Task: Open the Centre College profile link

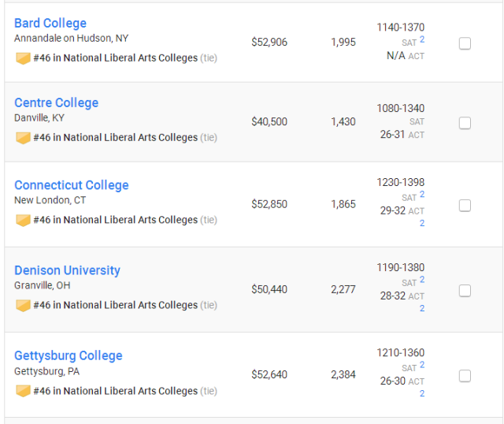Action: tap(56, 102)
